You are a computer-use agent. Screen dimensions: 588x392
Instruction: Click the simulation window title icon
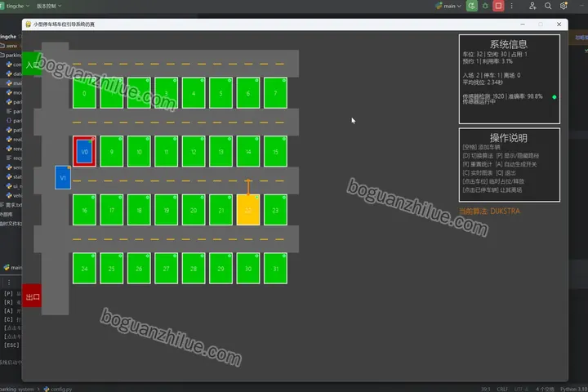coord(28,24)
